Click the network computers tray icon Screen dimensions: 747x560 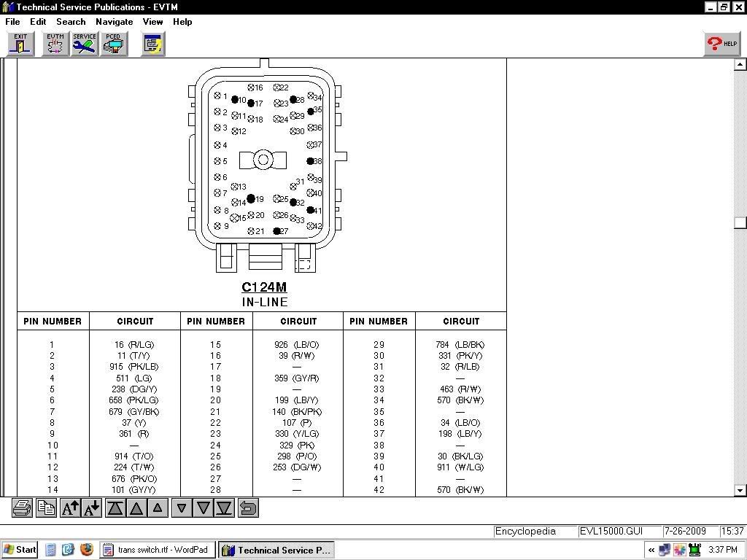665,550
